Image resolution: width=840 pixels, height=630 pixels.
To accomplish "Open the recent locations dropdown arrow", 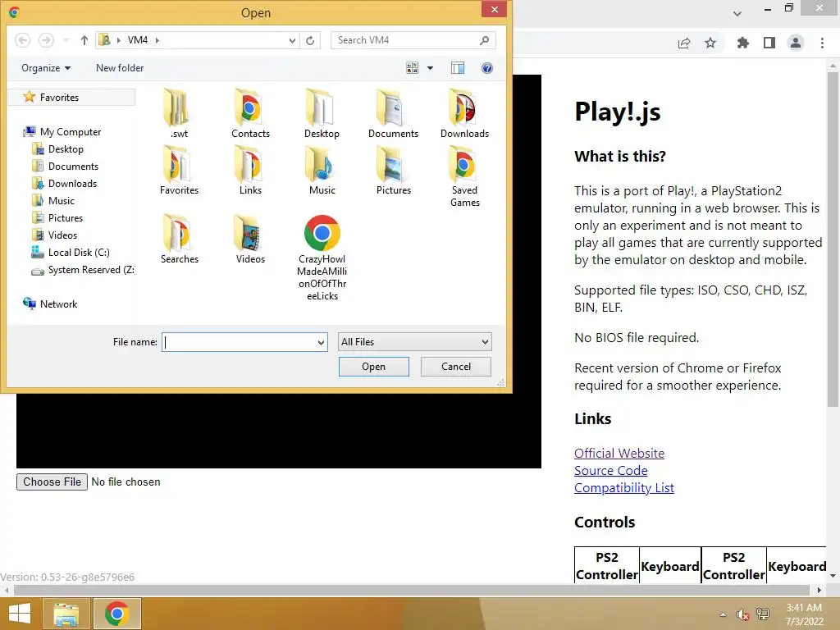I will click(x=66, y=40).
